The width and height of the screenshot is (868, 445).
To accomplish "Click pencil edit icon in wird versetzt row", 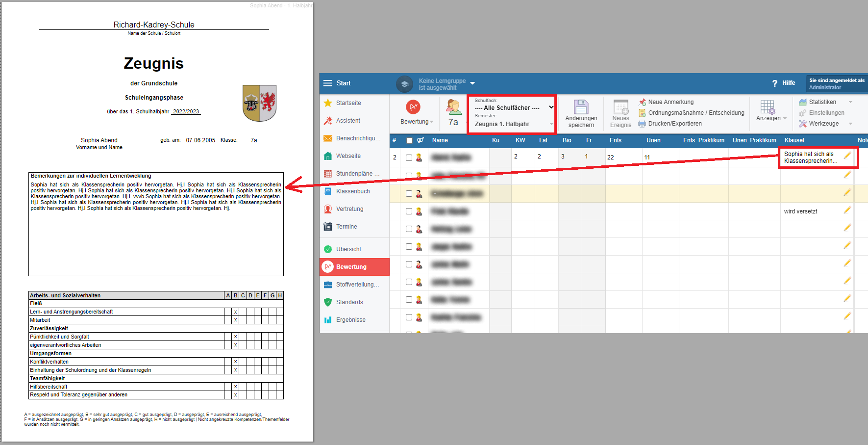I will [847, 210].
